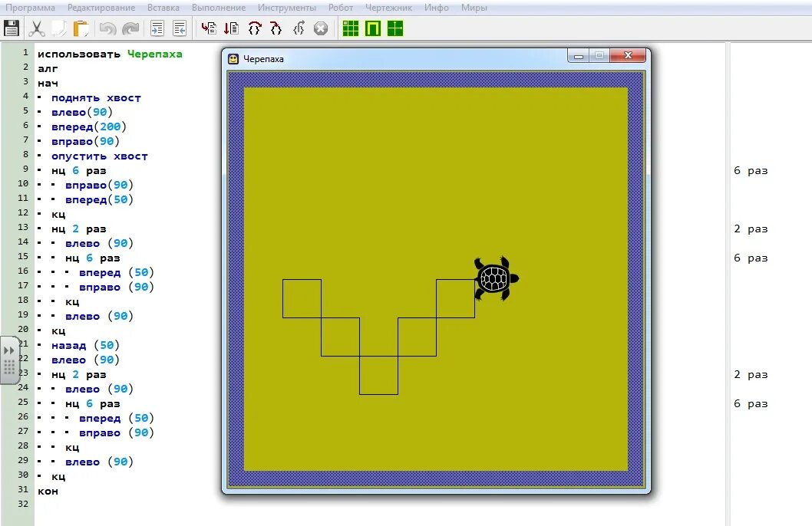Click the line 'поднять хвост'
812x526 pixels.
[x=96, y=97]
